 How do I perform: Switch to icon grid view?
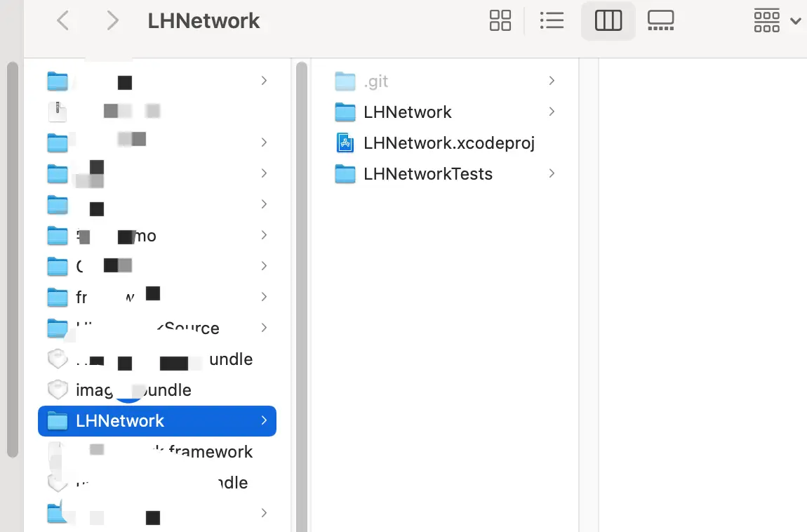tap(500, 21)
